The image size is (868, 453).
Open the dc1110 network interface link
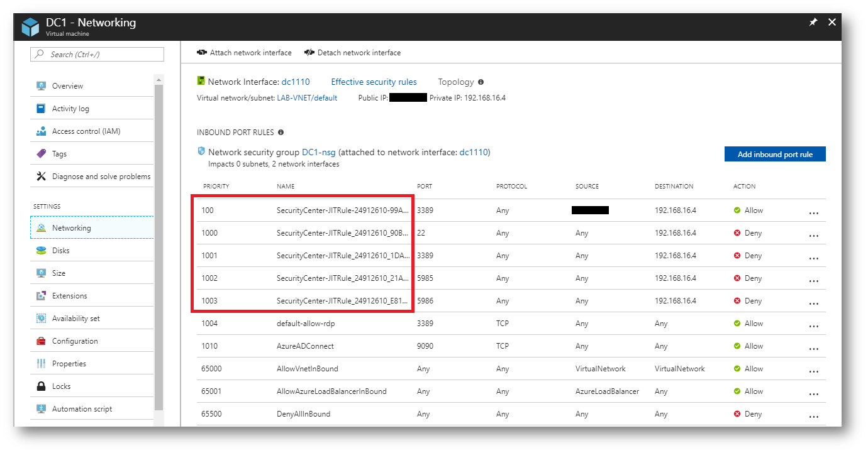coord(296,82)
